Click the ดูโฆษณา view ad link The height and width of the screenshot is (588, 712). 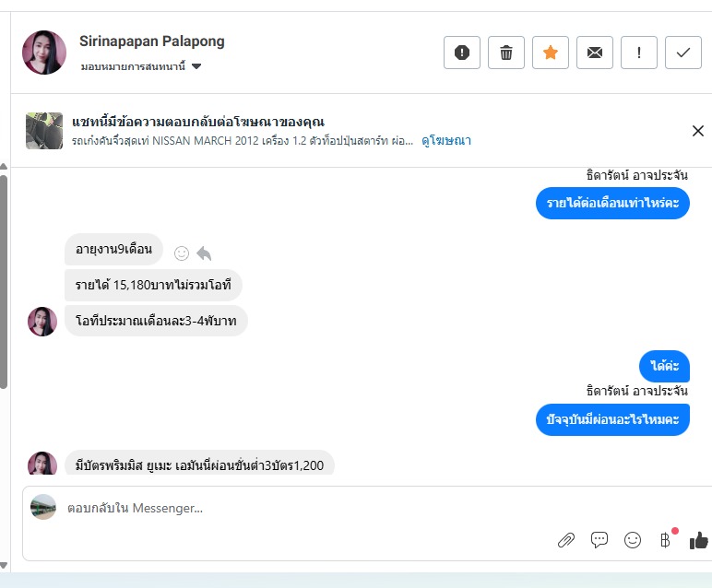[x=446, y=140]
